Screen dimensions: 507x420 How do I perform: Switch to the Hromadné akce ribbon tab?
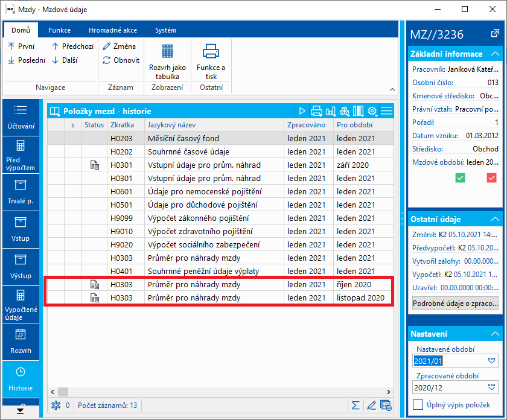(113, 30)
